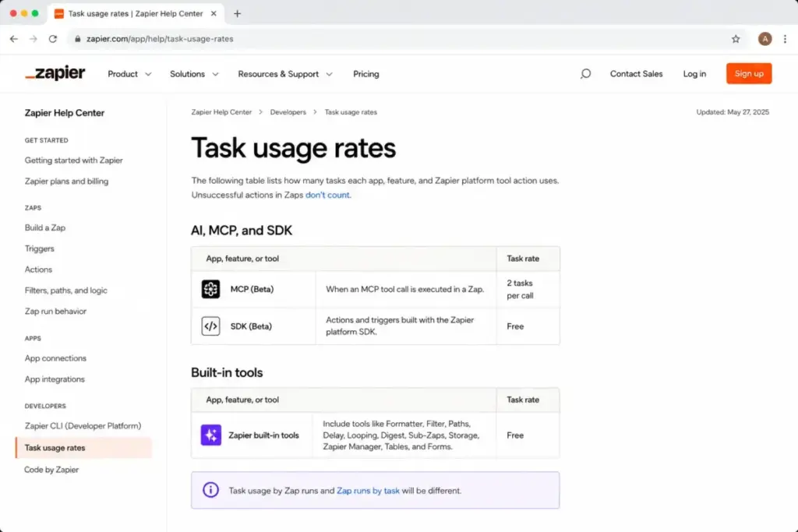Click the "AI, MCP, and SDK" heading
Screen dimensions: 798x532
click(x=242, y=231)
